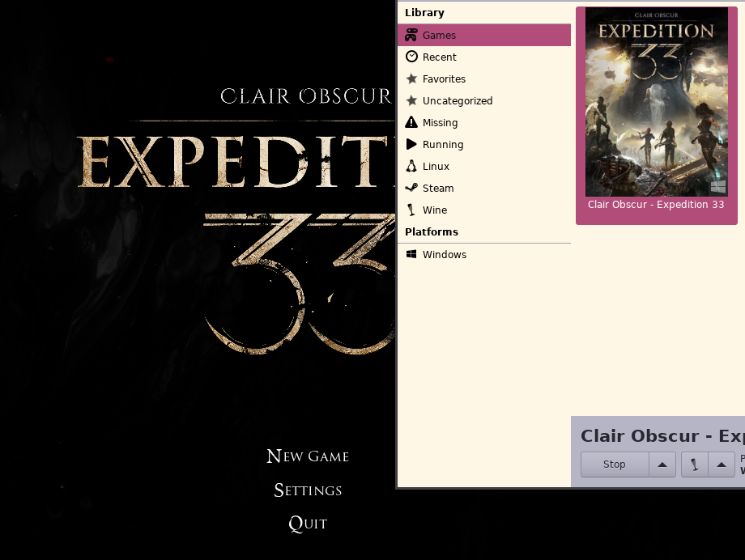The image size is (745, 560).
Task: Click the Platforms section header
Action: click(x=432, y=231)
